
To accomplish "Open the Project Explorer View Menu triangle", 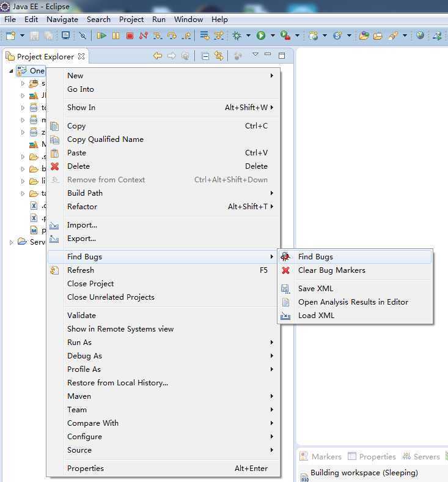I will pyautogui.click(x=255, y=54).
